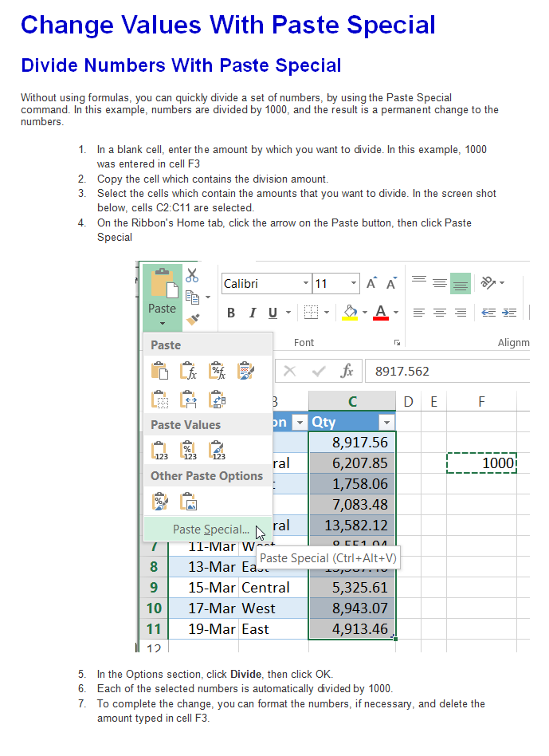Image resolution: width=549 pixels, height=756 pixels.
Task: Click cell F3 containing 1000
Action: click(x=481, y=463)
